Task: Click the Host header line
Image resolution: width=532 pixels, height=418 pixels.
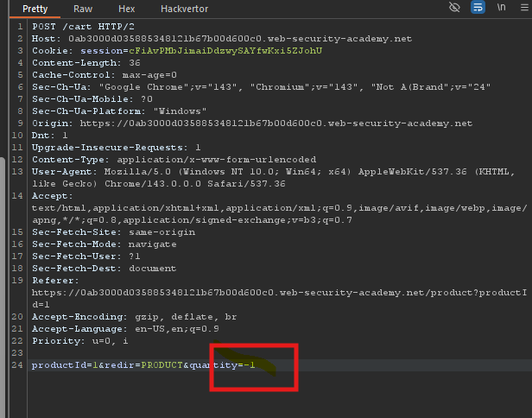Action: point(222,39)
